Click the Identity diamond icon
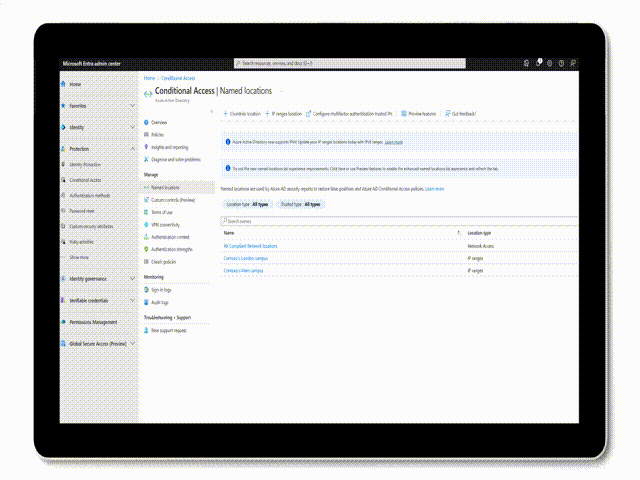 (63, 127)
